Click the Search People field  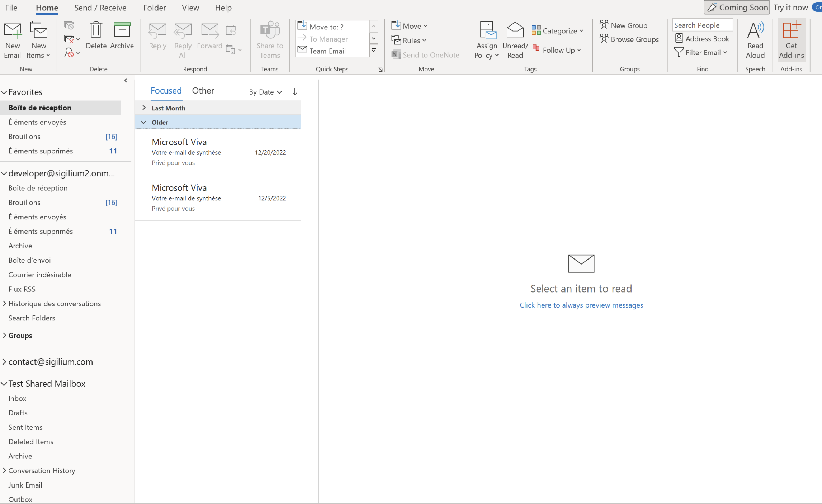pyautogui.click(x=702, y=25)
